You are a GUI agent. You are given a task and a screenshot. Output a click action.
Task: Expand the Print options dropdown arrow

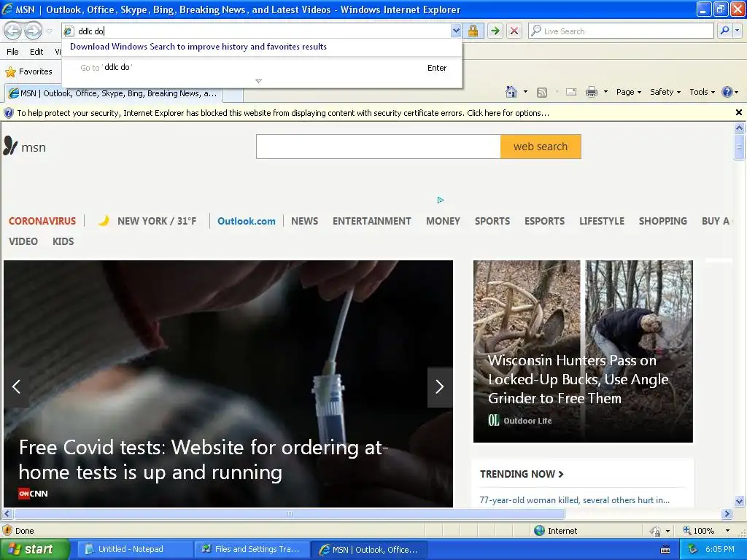pos(605,92)
